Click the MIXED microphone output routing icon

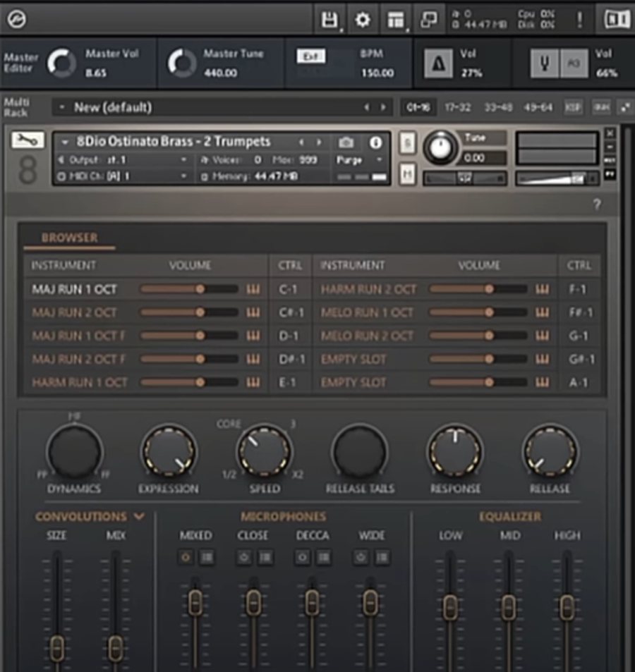point(207,558)
